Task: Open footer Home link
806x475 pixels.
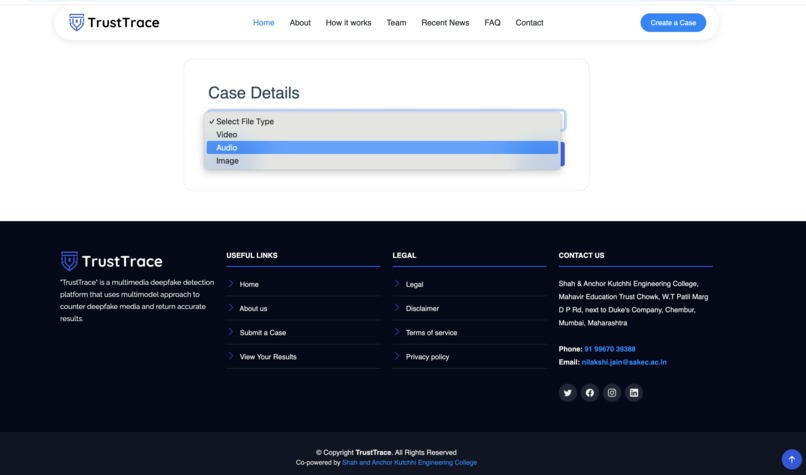Action: pyautogui.click(x=249, y=284)
